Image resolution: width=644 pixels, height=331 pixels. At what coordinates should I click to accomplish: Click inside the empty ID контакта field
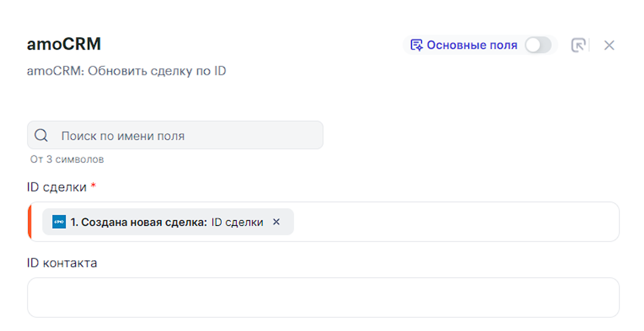[323, 297]
